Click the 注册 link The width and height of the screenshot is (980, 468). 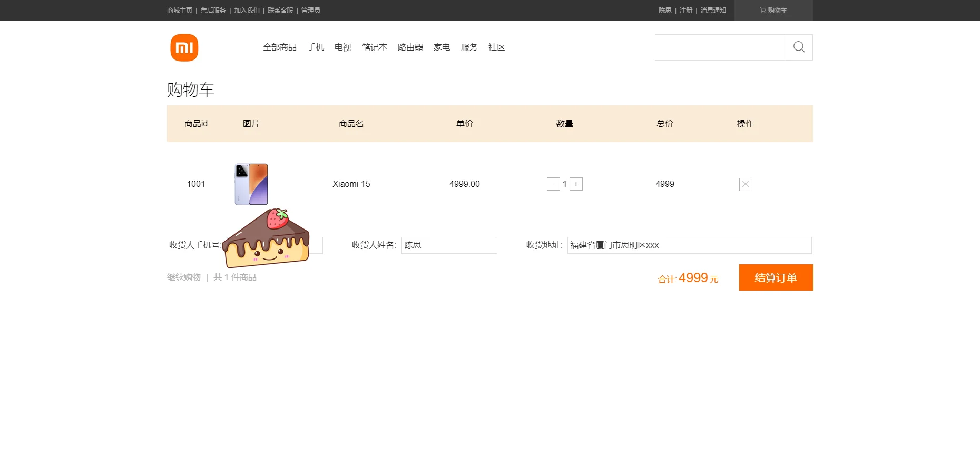pos(686,11)
